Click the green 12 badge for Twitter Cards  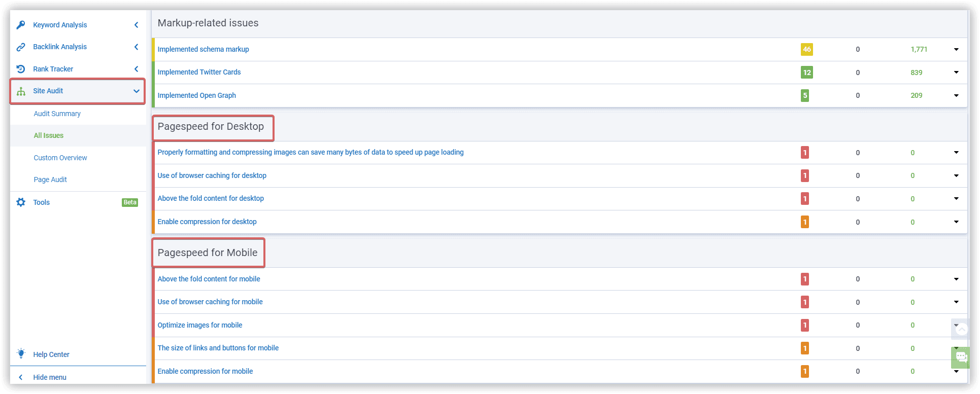pos(806,73)
